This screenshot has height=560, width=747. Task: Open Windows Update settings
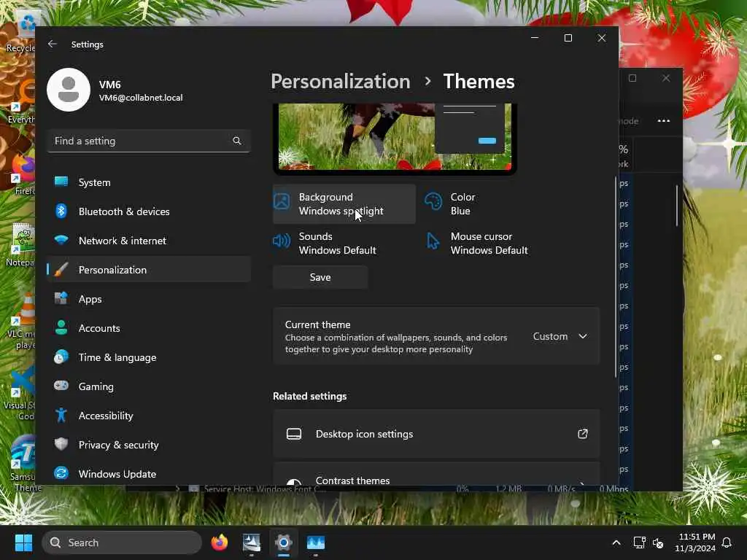[149, 474]
